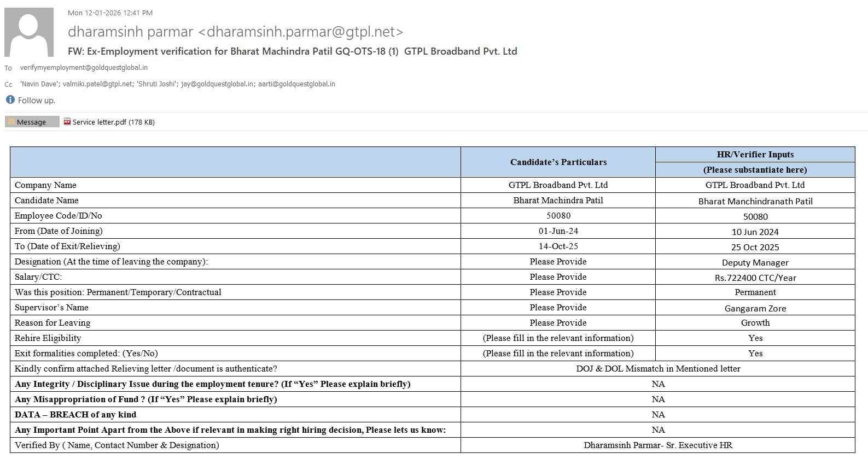868x459 pixels.
Task: Click Cc recipient 'Shruti Joshi'
Action: point(157,84)
